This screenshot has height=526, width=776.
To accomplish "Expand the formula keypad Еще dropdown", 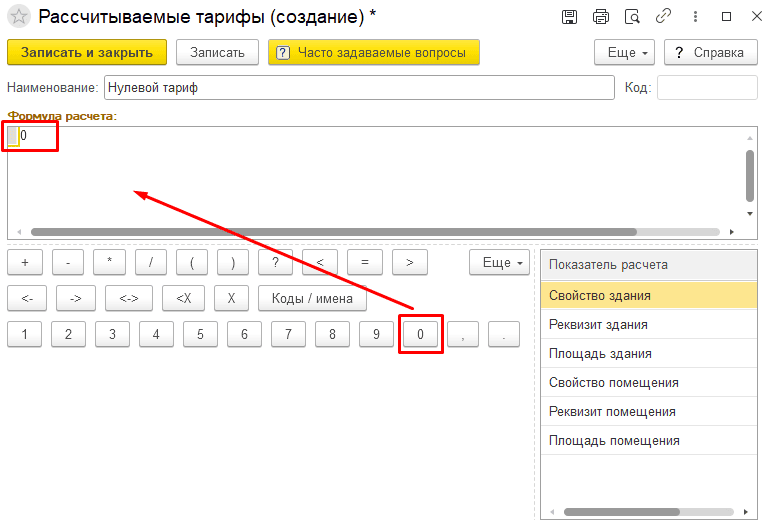I will pos(499,262).
